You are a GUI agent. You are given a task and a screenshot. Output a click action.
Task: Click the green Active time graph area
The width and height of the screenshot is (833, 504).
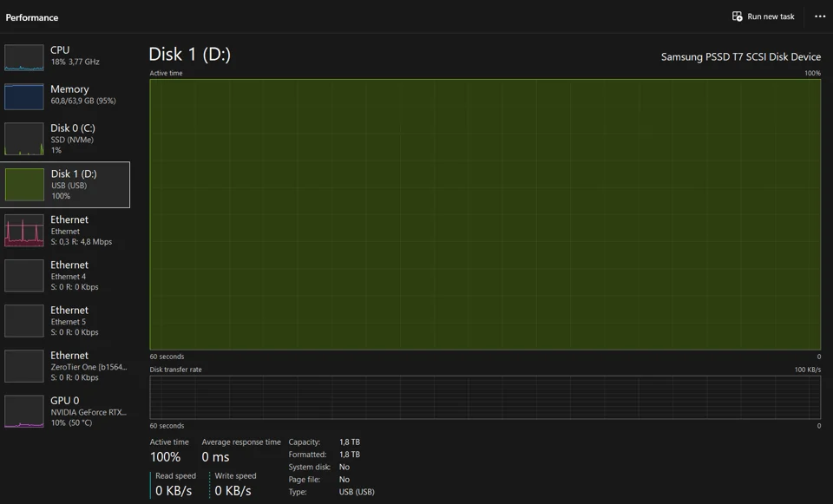tap(485, 214)
